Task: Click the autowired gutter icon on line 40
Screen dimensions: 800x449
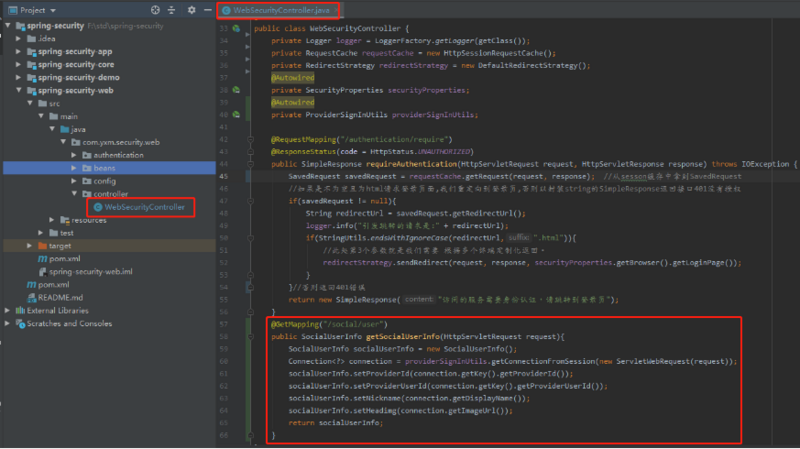Action: 236,115
